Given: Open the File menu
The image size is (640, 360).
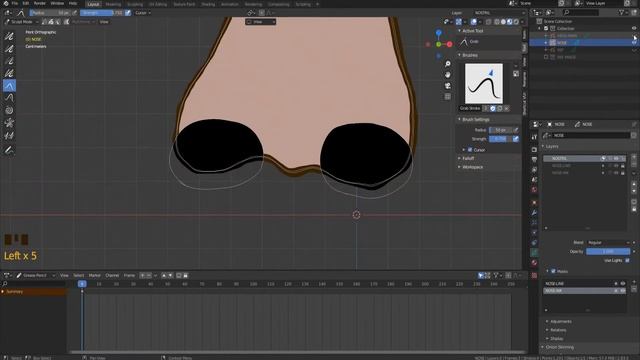Looking at the screenshot, I should pyautogui.click(x=15, y=3).
